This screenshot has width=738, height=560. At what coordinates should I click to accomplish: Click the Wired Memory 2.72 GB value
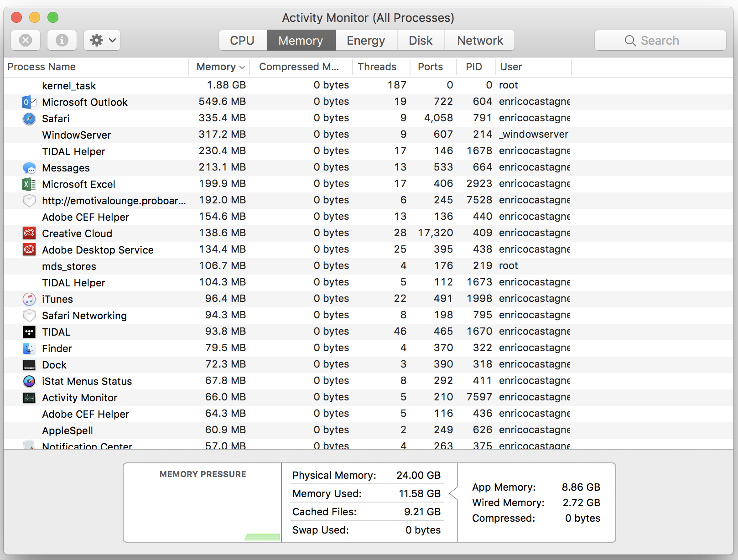(x=582, y=503)
